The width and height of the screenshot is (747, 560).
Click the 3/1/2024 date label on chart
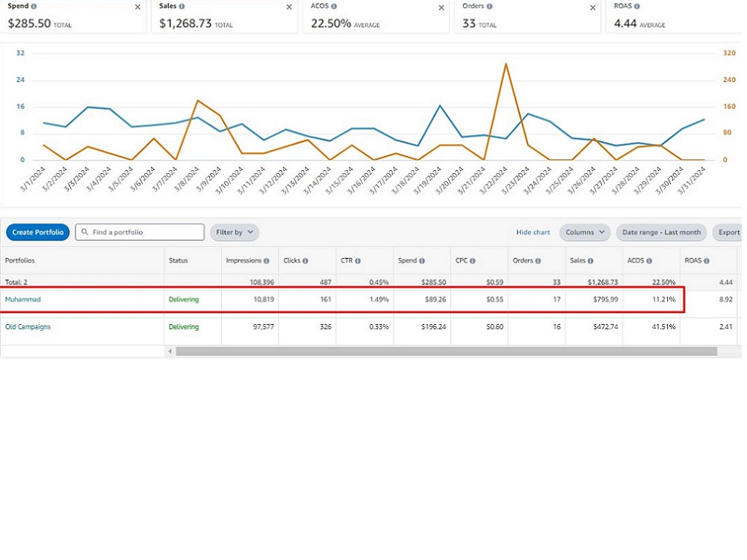point(32,179)
